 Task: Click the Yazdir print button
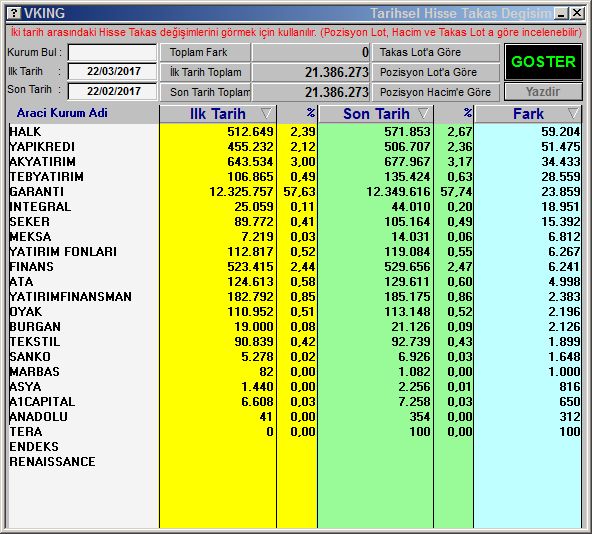click(x=543, y=92)
